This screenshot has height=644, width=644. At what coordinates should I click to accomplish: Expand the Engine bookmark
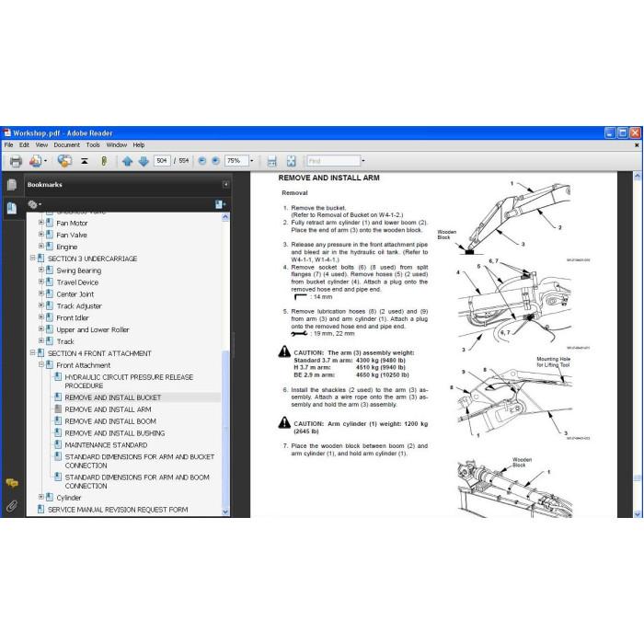[x=41, y=246]
